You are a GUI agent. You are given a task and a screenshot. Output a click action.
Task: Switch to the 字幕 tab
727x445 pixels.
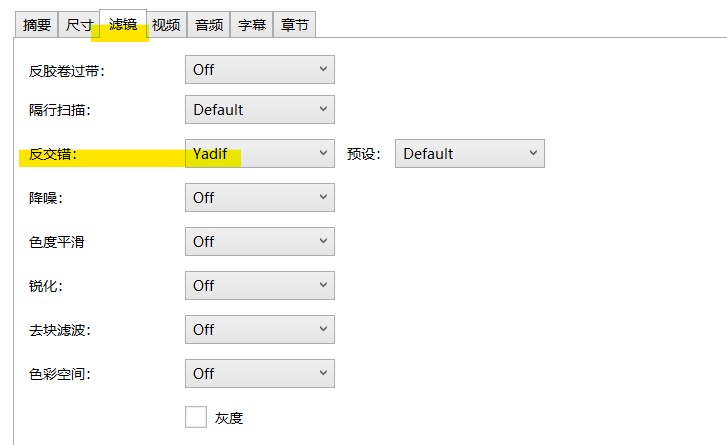pos(251,25)
